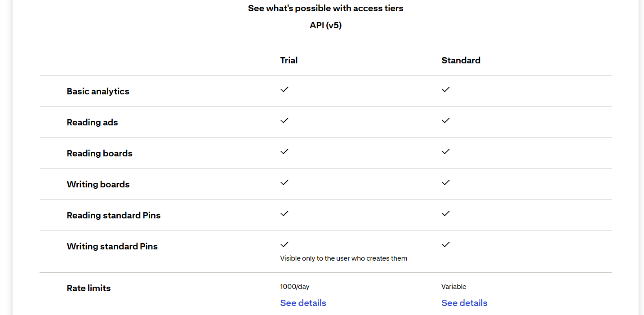Click the Basic analytics row label
This screenshot has width=644, height=315.
98,91
